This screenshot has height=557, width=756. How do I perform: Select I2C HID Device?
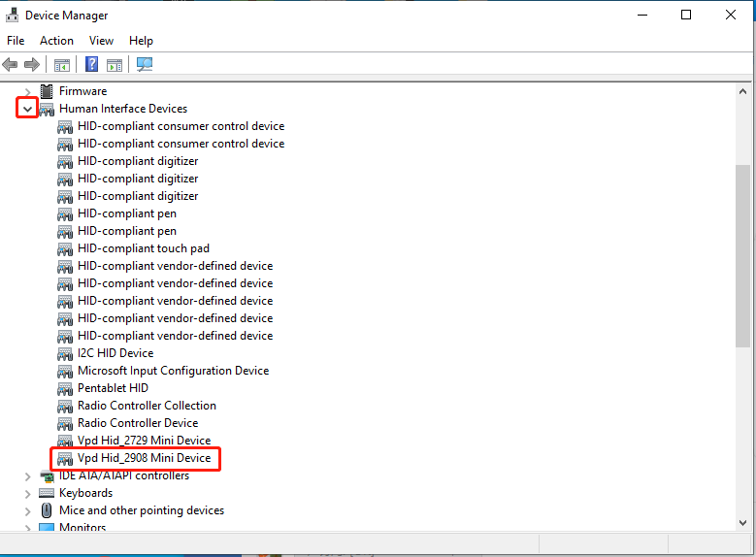pos(115,353)
